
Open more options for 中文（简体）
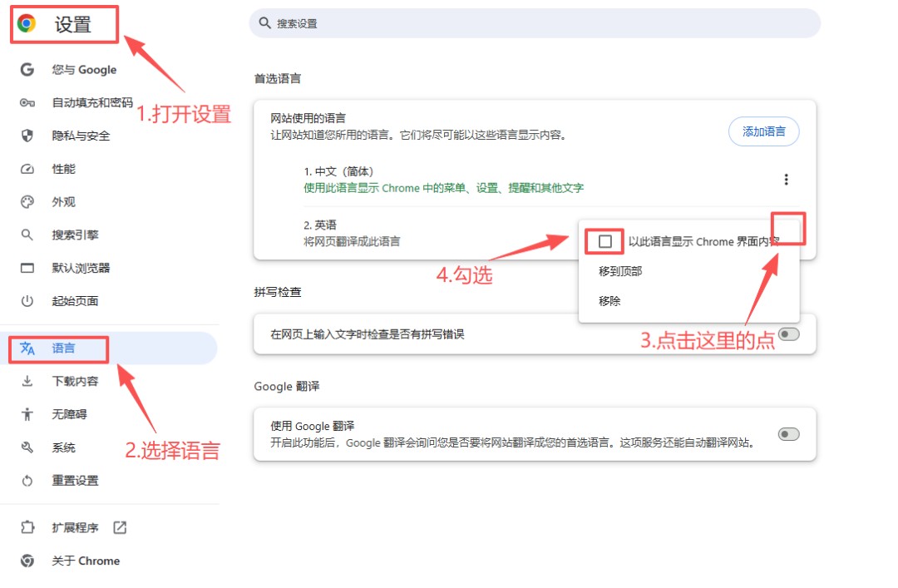(787, 179)
